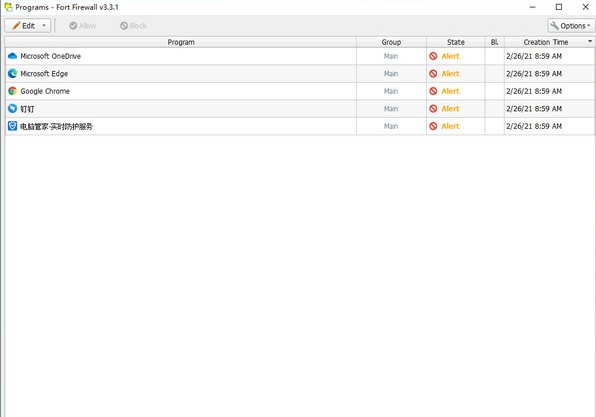Sort by the Program column header
The width and height of the screenshot is (596, 417).
click(x=181, y=42)
